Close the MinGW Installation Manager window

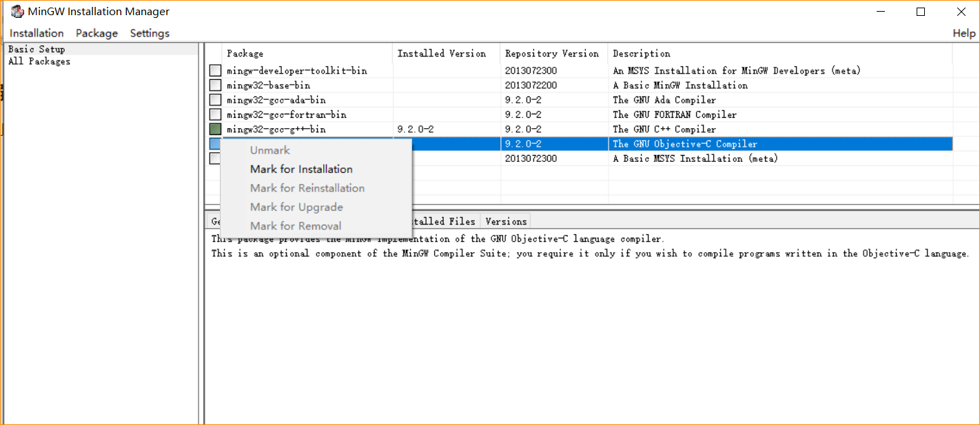pos(961,12)
